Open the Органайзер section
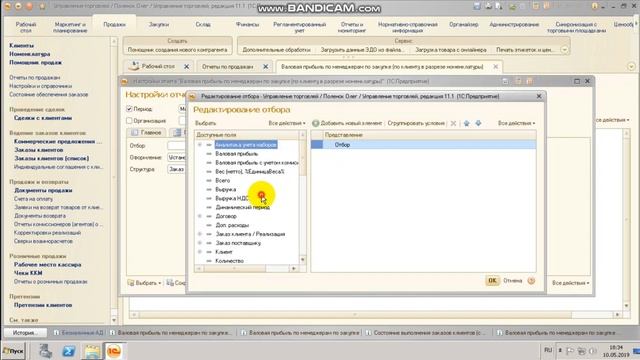Image resolution: width=640 pixels, height=360 pixels. [464, 24]
